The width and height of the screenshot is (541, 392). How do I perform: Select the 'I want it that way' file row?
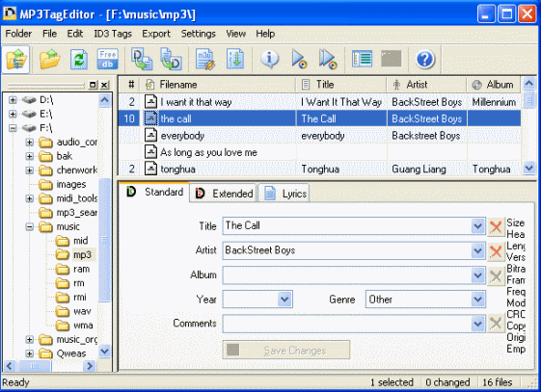coord(319,102)
